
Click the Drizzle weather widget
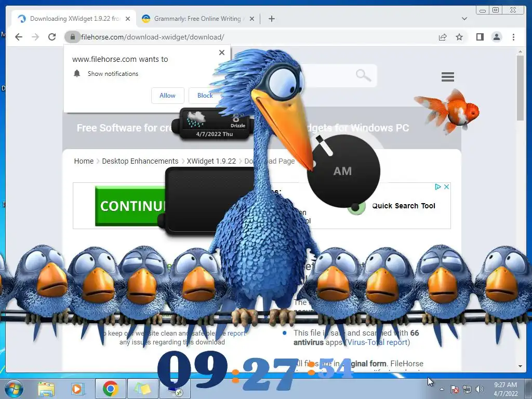tap(214, 124)
